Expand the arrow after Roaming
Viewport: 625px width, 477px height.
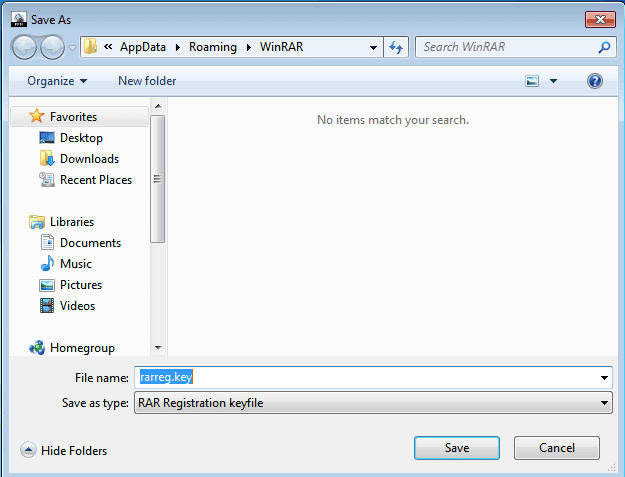pyautogui.click(x=249, y=47)
